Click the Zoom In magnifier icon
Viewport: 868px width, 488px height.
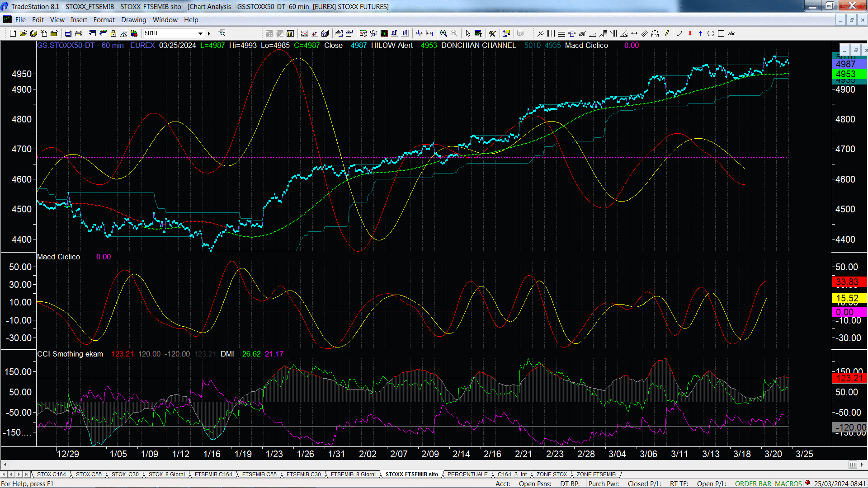coord(443,33)
